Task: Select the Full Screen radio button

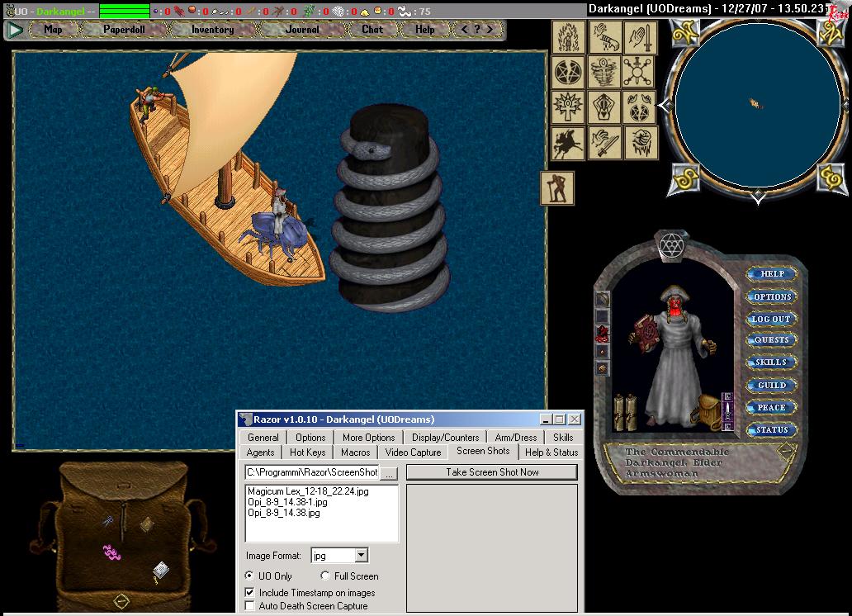Action: (325, 576)
